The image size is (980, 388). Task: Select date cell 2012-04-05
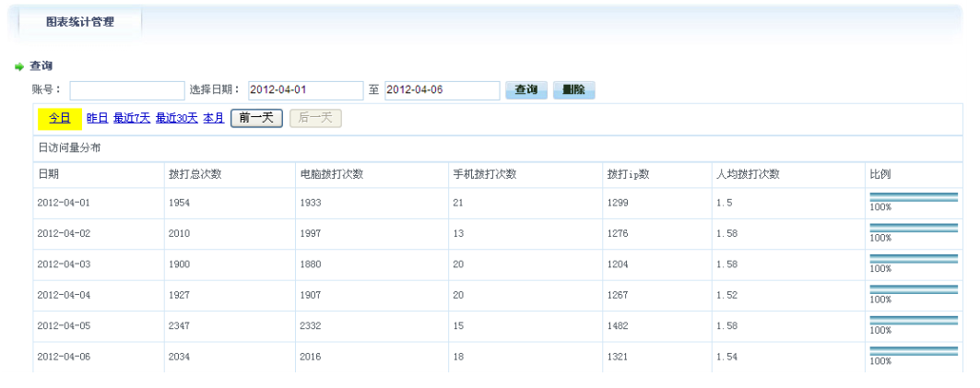click(64, 326)
